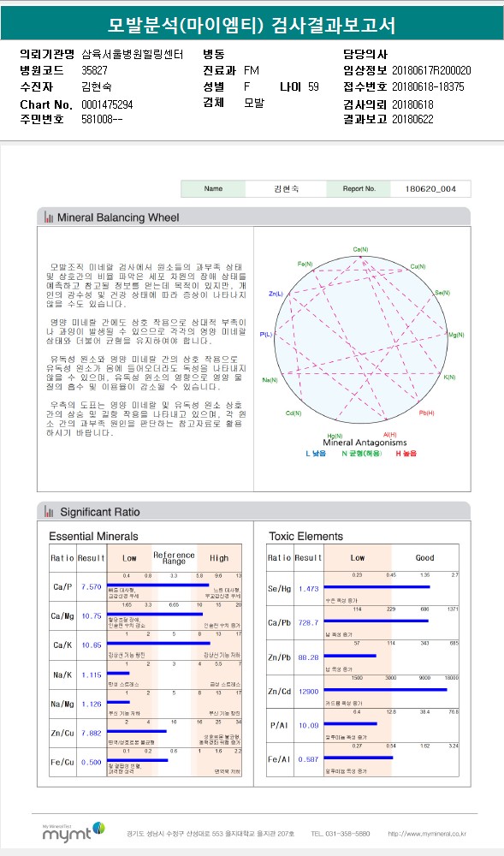Click the P(L) label on the wheel
The width and height of the screenshot is (504, 856).
tap(265, 334)
